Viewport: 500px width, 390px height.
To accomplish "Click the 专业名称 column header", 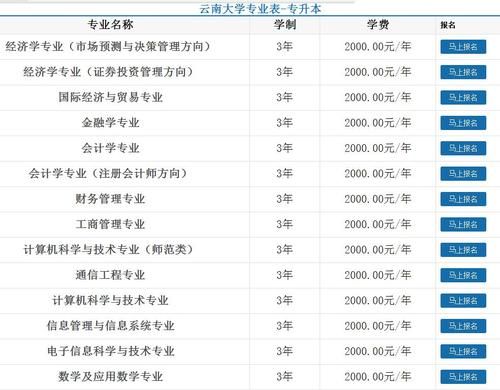I will tap(110, 25).
